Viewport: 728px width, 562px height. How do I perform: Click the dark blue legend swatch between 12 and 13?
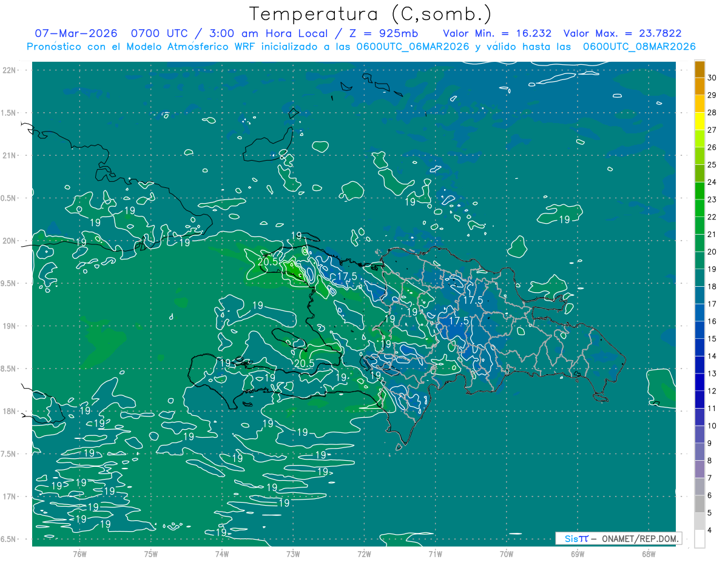tap(699, 382)
